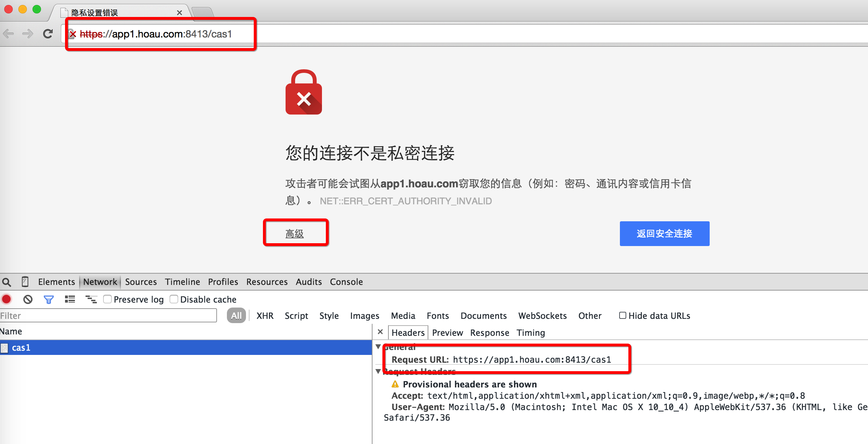Viewport: 868px width, 444px height.
Task: Toggle the device mode phone icon
Action: pos(25,282)
